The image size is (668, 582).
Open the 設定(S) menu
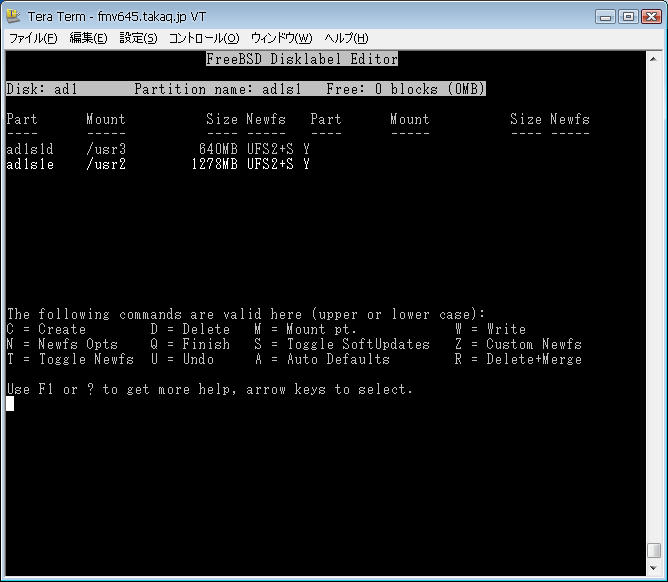click(x=138, y=38)
